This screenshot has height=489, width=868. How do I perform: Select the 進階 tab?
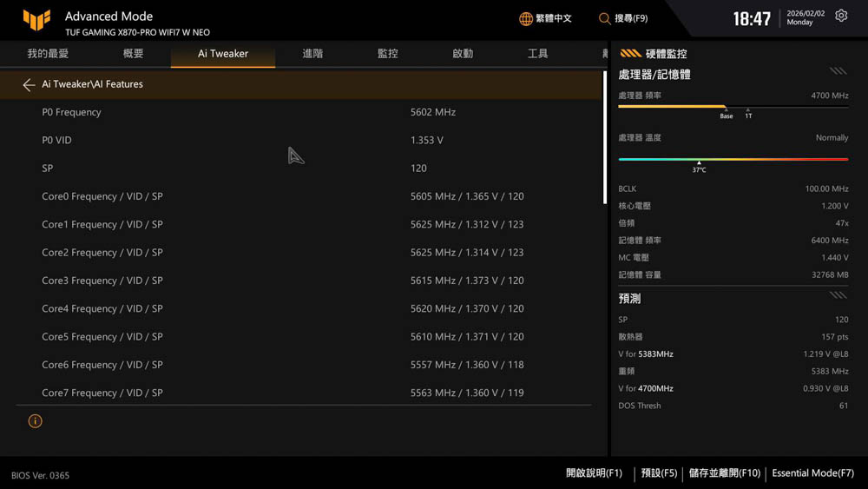pos(312,54)
